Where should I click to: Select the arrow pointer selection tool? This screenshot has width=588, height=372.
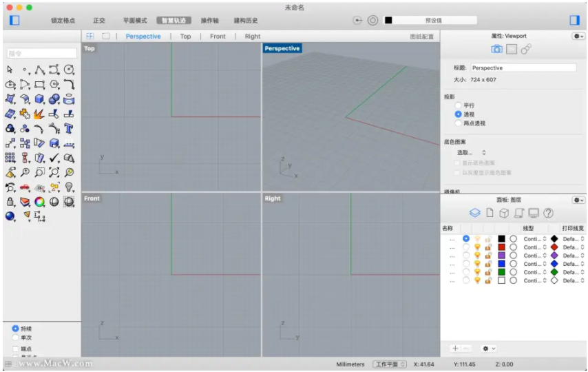click(x=10, y=70)
